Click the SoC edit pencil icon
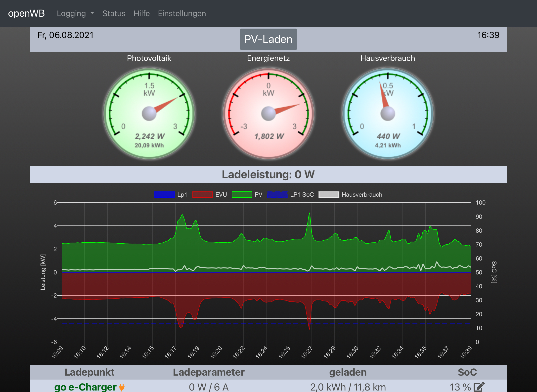Screen dimensions: 537x392 (x=479, y=387)
